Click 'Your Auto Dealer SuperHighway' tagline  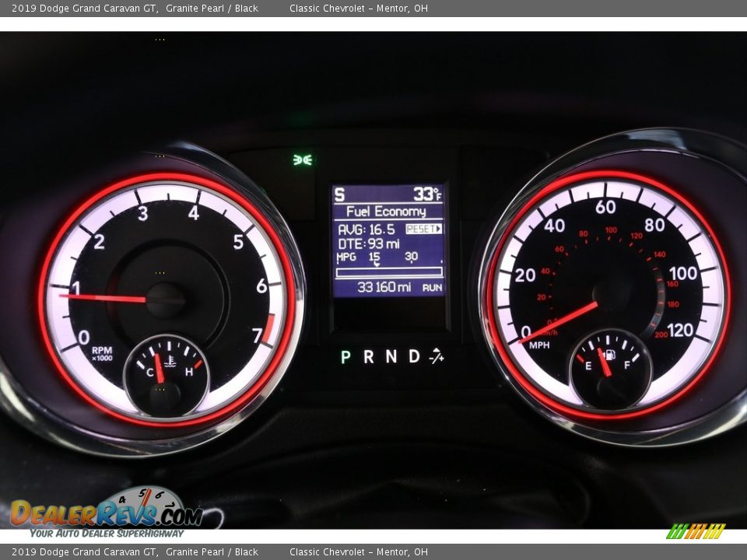point(107,534)
